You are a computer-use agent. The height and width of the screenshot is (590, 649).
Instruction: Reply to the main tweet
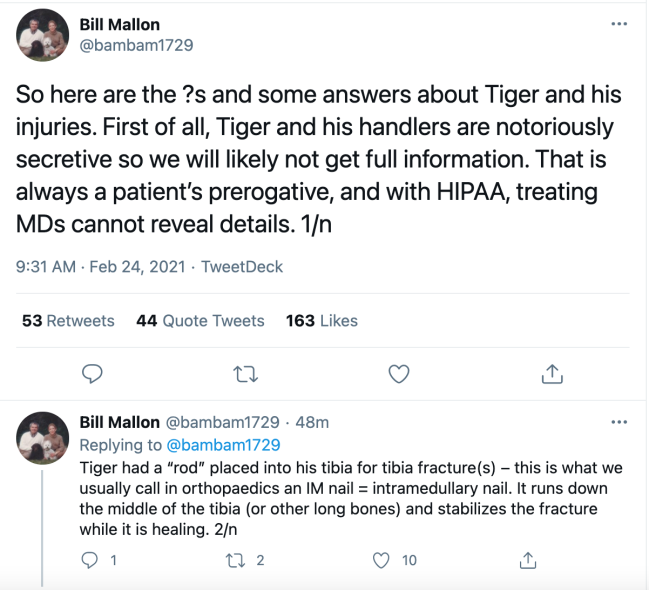pyautogui.click(x=93, y=374)
